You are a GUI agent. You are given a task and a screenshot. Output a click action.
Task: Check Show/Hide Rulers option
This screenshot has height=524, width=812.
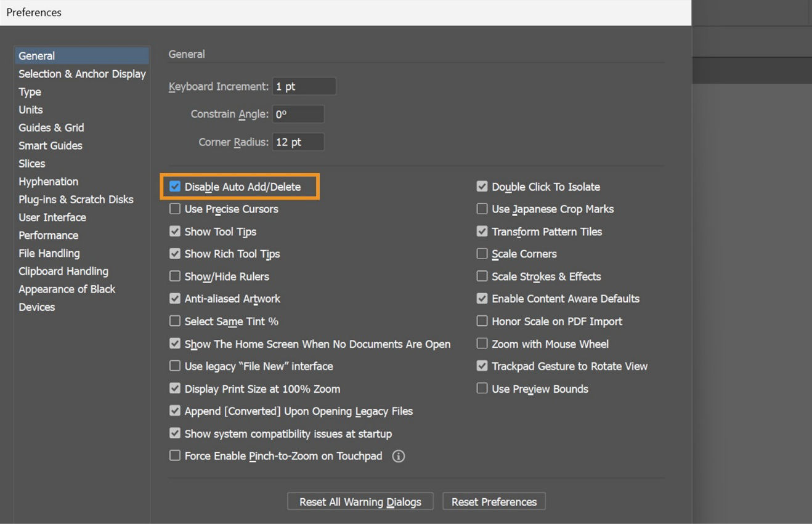tap(175, 276)
